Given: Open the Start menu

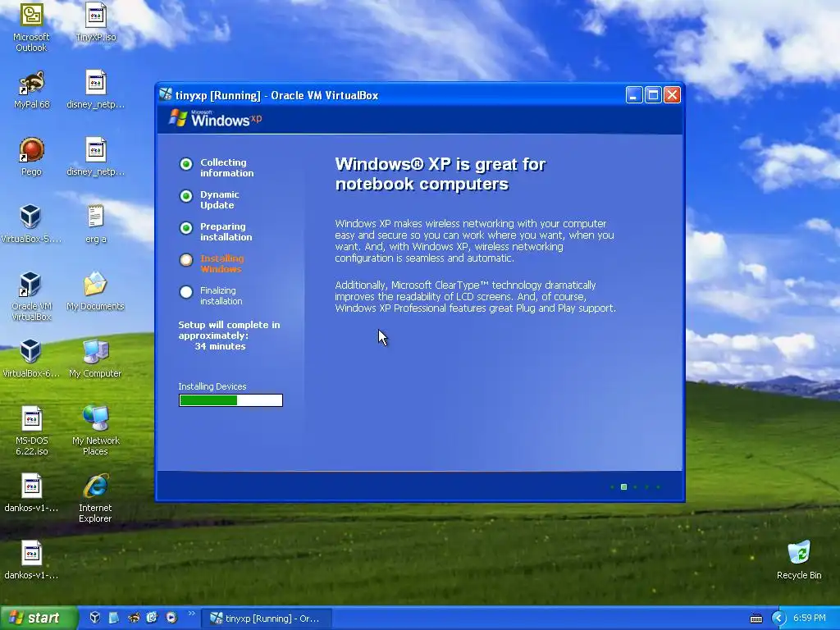Looking at the screenshot, I should [x=38, y=618].
